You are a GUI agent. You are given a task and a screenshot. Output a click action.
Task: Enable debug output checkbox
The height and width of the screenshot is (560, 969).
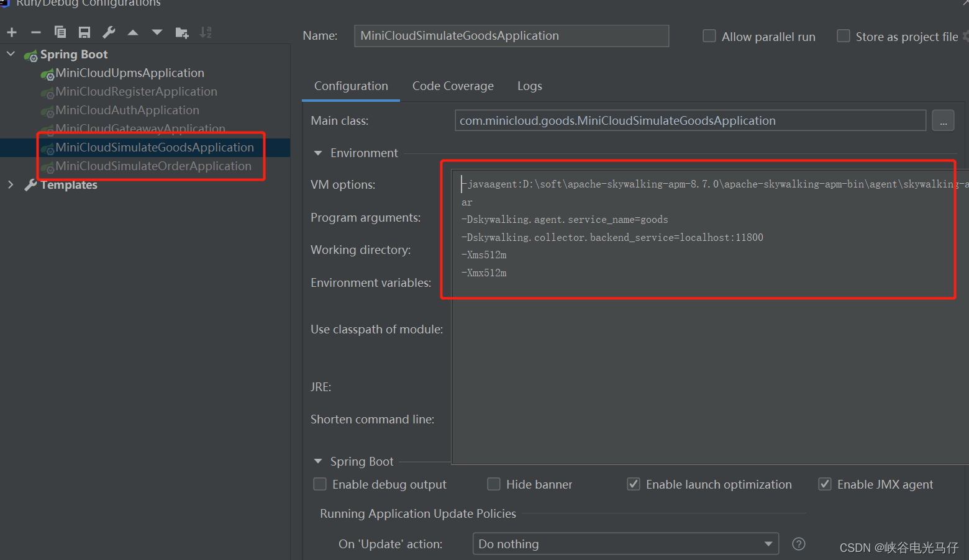[320, 484]
